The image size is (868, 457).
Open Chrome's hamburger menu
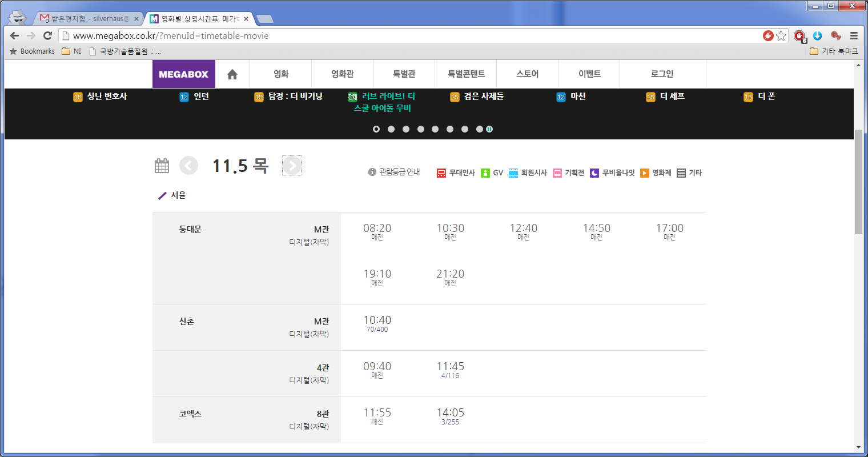pyautogui.click(x=854, y=35)
